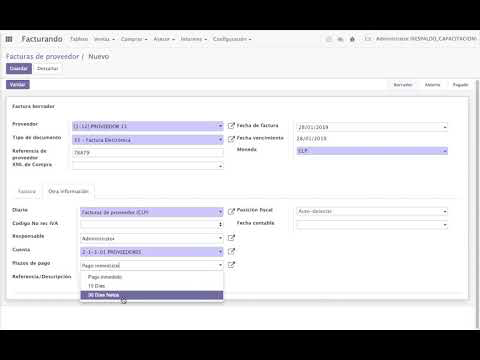Select the 30 Días Netos option
The height and width of the screenshot is (360, 480).
point(152,295)
